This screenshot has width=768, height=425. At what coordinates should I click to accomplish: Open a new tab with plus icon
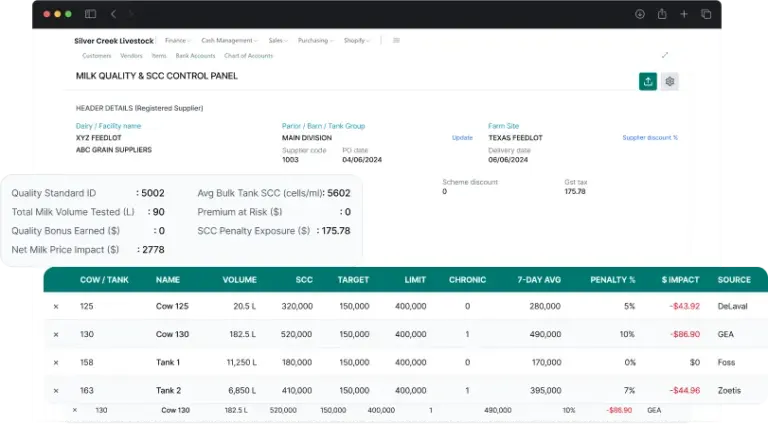coord(684,14)
